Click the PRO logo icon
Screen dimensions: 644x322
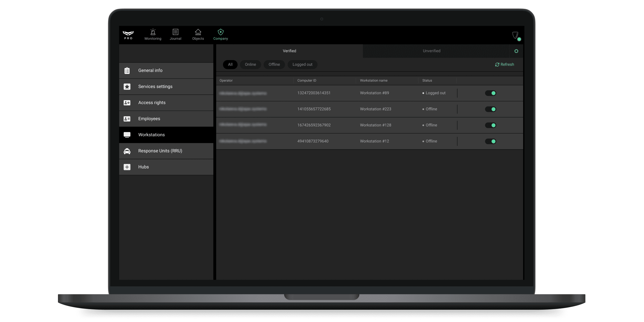click(128, 34)
